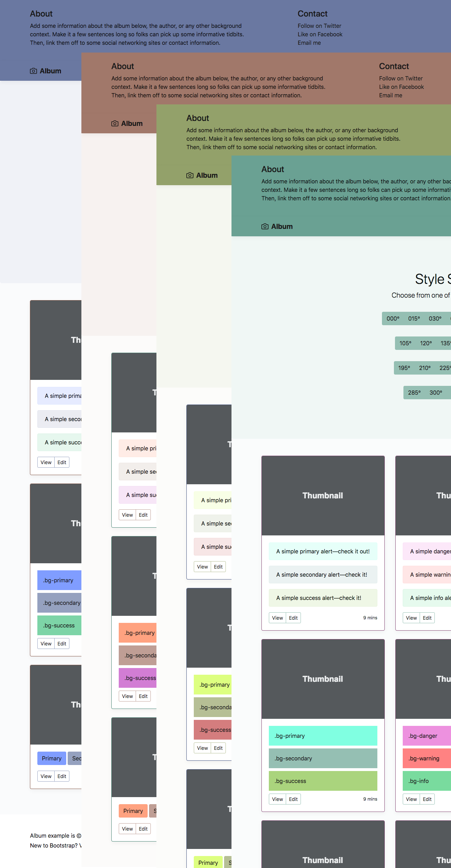Viewport: 451px width, 868px height.
Task: Click Edit on teal .bg-primary card
Action: click(x=293, y=799)
